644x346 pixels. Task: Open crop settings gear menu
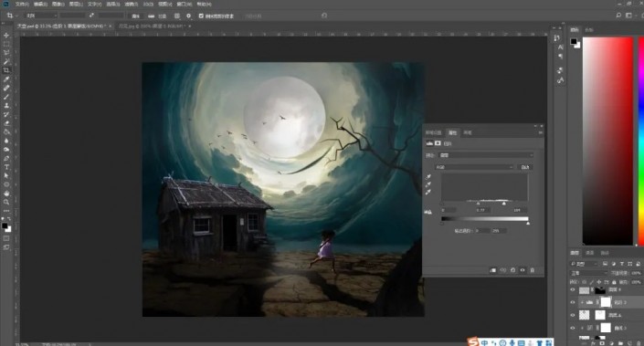tap(188, 16)
